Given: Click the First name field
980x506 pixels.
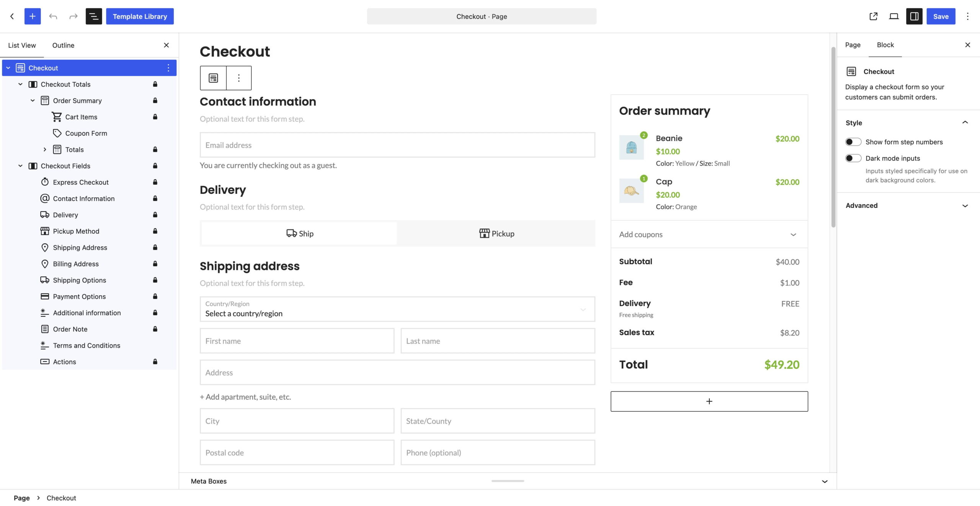Looking at the screenshot, I should coord(297,341).
